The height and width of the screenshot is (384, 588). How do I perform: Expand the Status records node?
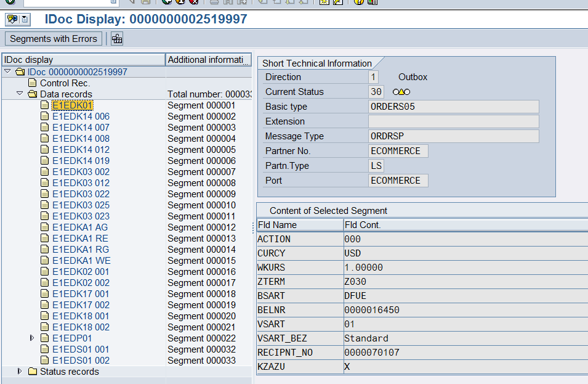coord(20,372)
